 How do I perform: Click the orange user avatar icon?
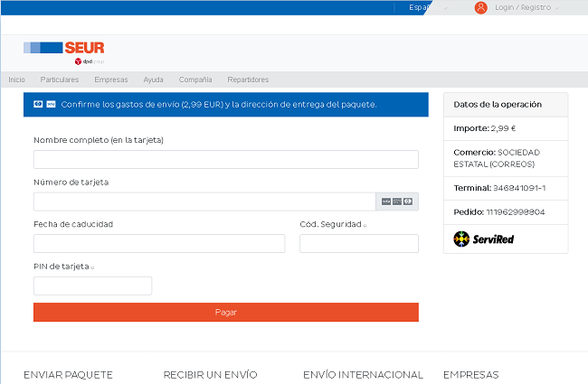[480, 7]
